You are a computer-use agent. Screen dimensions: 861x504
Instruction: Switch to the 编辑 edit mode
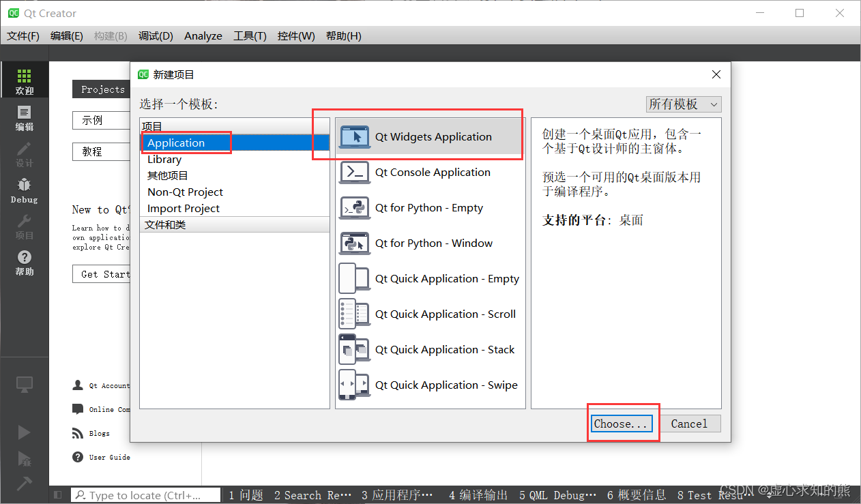tap(24, 117)
